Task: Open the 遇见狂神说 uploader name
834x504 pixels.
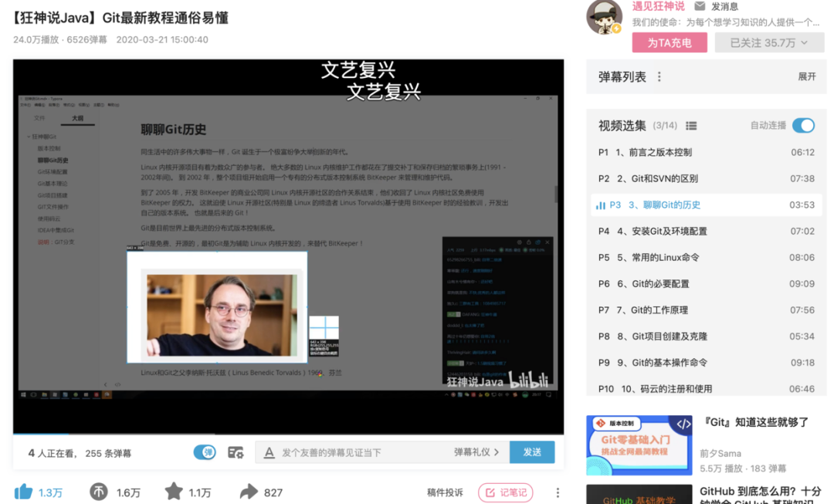Action: [x=659, y=6]
